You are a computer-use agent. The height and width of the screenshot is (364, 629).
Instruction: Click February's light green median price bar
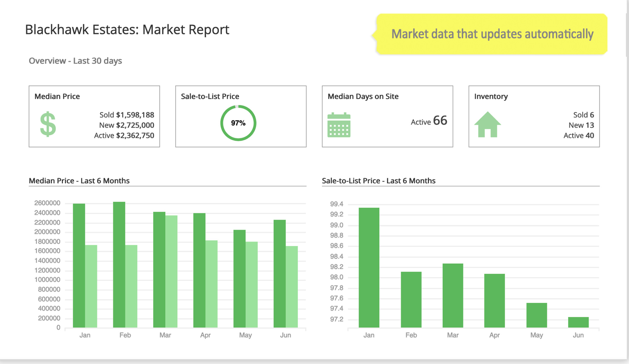(131, 286)
